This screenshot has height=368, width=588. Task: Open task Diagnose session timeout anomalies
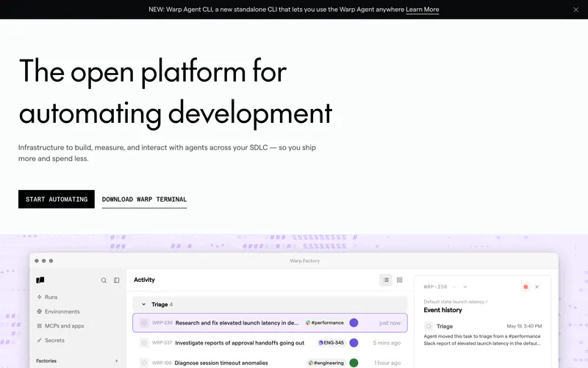[x=221, y=363]
